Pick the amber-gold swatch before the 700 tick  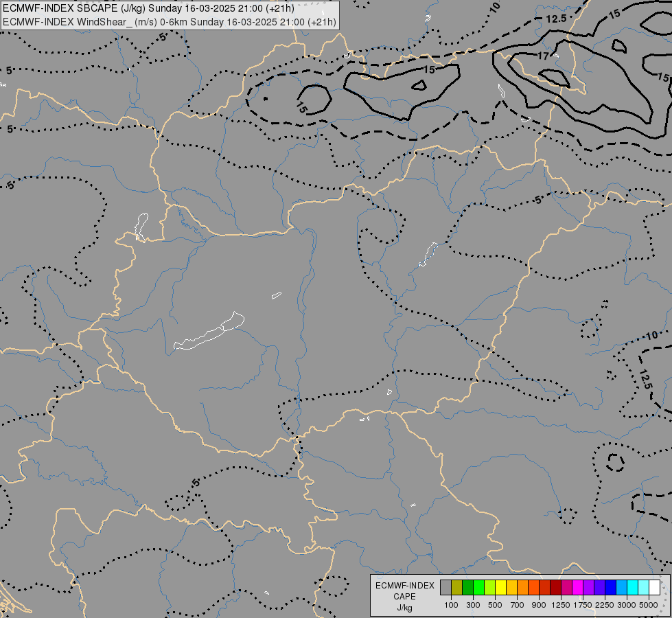pos(511,587)
